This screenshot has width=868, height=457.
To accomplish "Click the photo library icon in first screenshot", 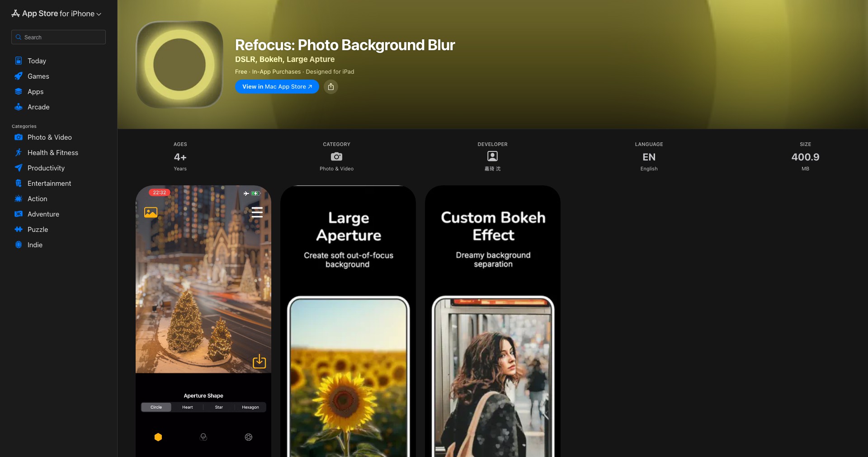I will [151, 212].
